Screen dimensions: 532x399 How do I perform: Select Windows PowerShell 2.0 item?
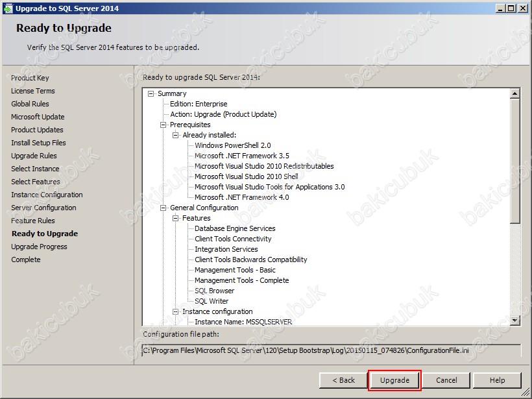[x=233, y=145]
